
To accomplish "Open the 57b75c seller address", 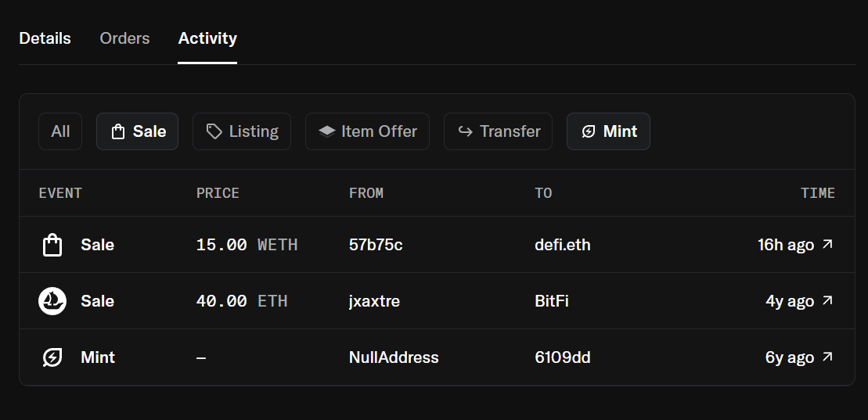I will coord(376,245).
